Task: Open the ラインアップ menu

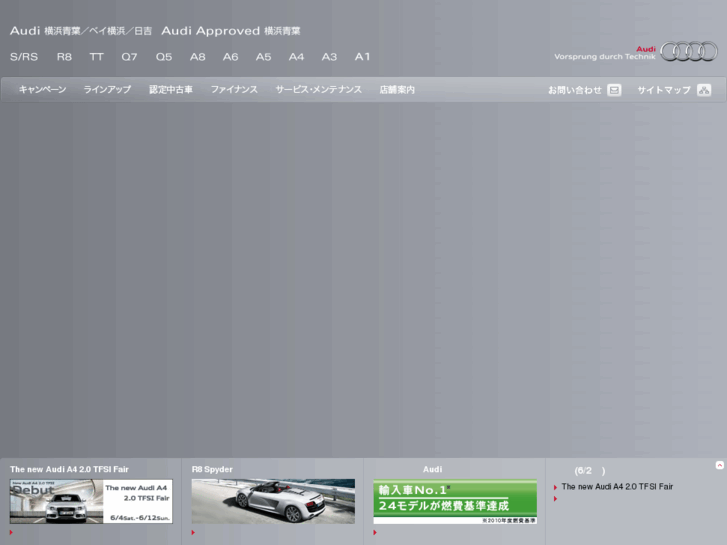Action: 107,90
